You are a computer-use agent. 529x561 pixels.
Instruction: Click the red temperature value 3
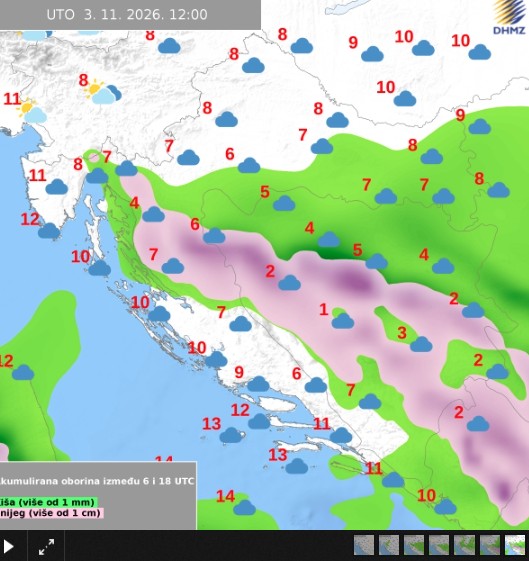click(x=402, y=333)
